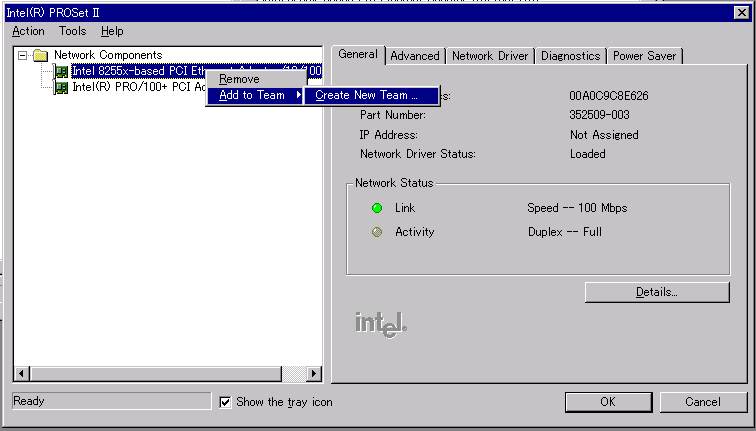Toggle the Show the tray icon checkbox
Image resolution: width=756 pixels, height=431 pixels.
pos(225,402)
